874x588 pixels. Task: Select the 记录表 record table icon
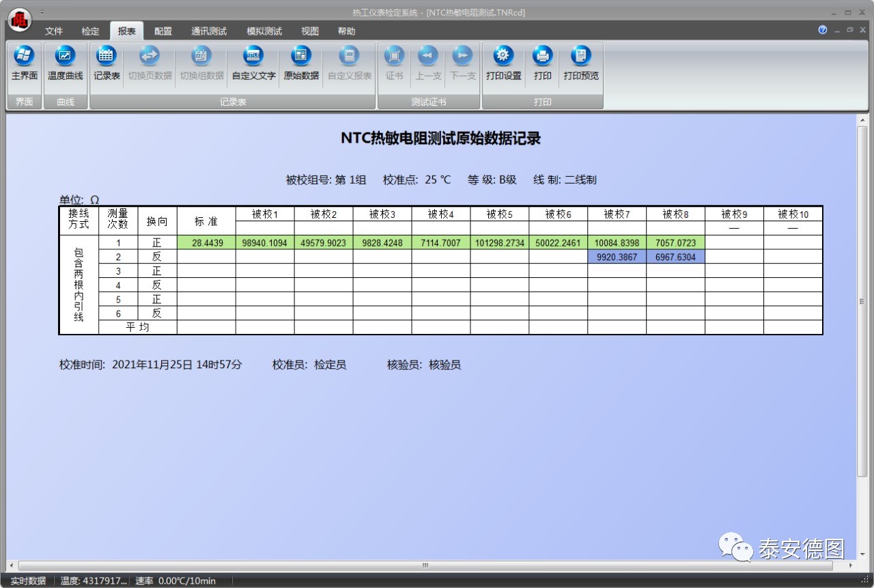[x=107, y=64]
